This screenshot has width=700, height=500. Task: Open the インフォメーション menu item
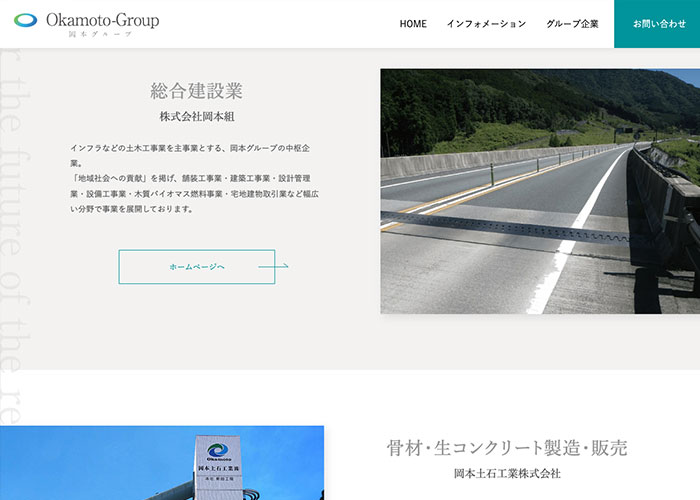[x=487, y=24]
